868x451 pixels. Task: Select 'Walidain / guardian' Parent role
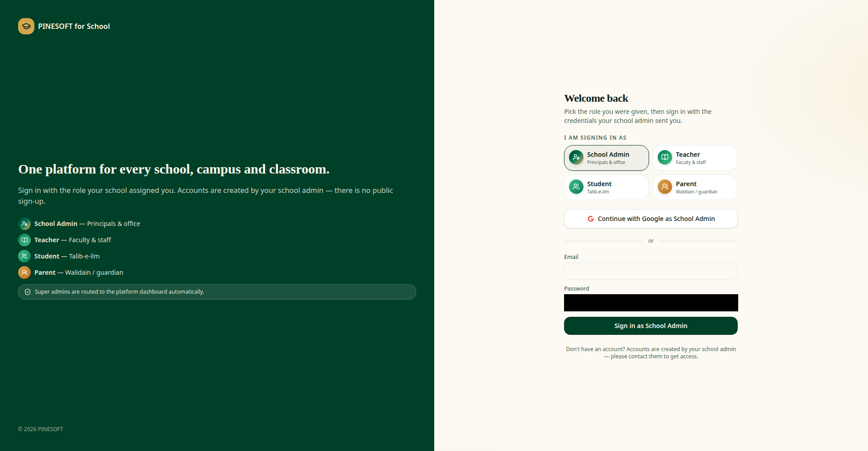pos(695,187)
